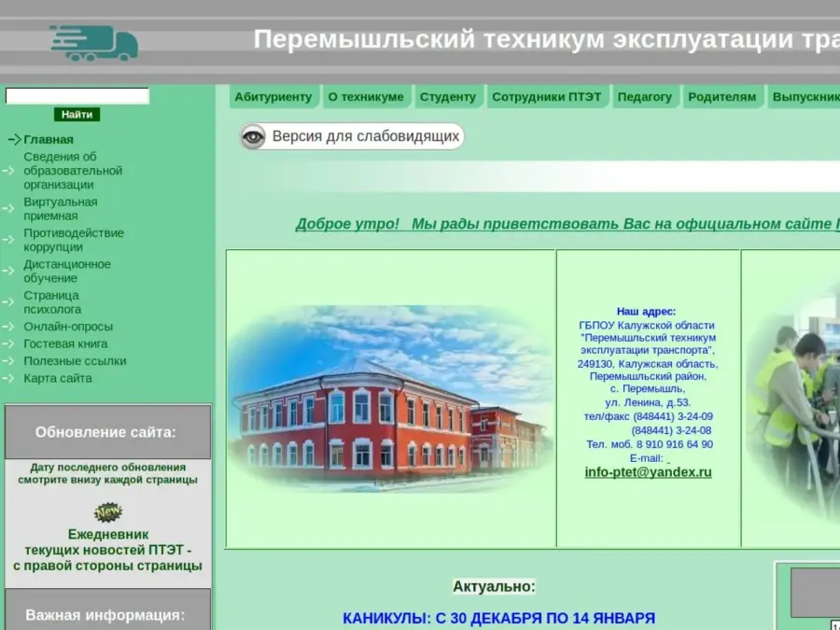
Task: Click the students in vests photo
Action: (793, 401)
